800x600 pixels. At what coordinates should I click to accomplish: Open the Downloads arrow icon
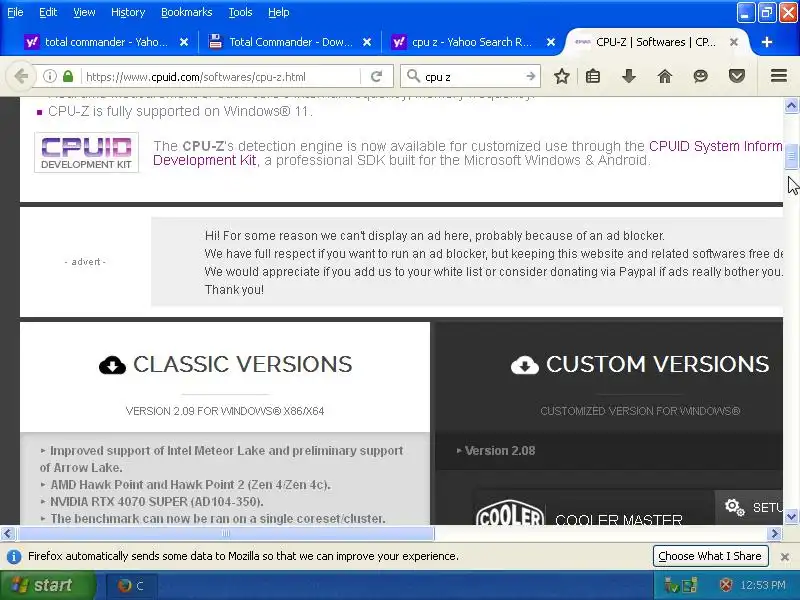[629, 77]
